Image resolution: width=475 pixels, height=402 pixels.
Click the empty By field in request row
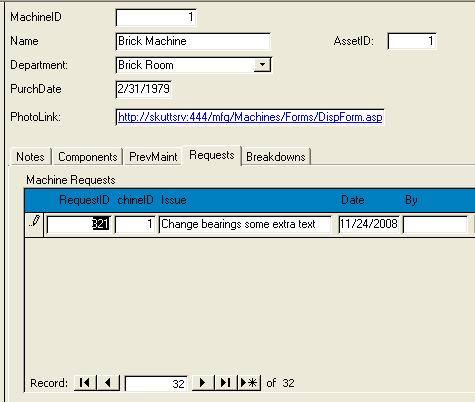435,224
